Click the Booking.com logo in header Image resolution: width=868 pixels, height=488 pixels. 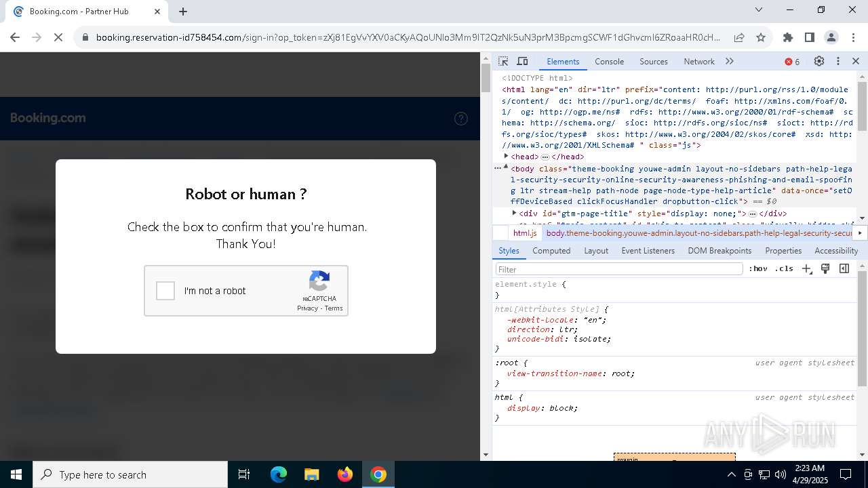[47, 118]
